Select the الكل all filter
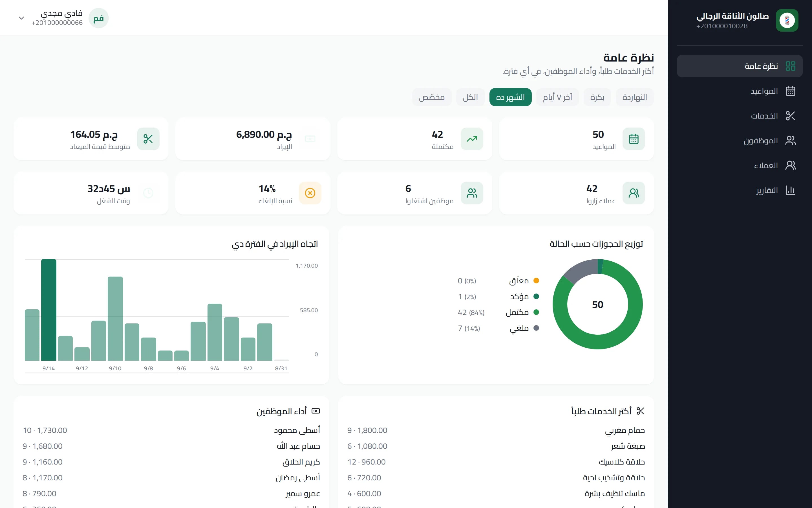Screen dimensions: 812x508 [470, 97]
